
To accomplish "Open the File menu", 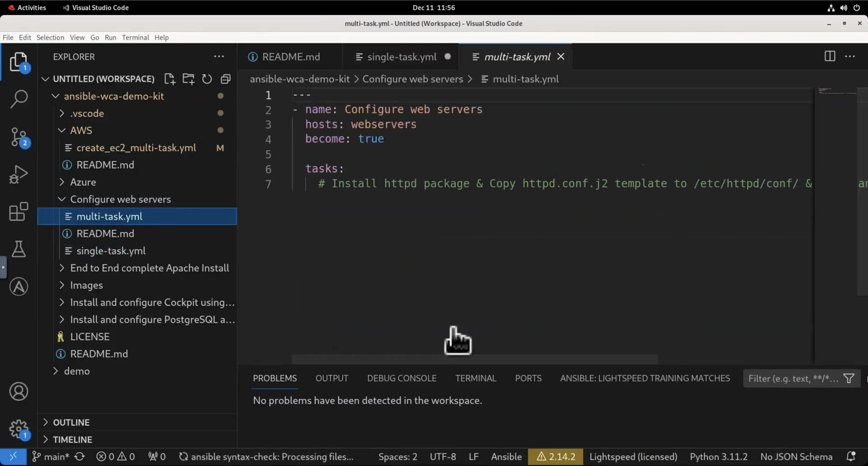I will tap(8, 37).
